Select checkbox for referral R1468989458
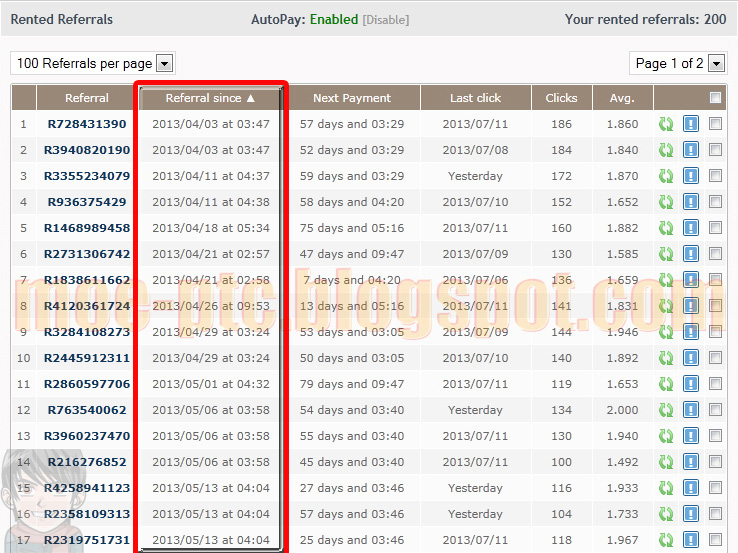 coord(715,228)
